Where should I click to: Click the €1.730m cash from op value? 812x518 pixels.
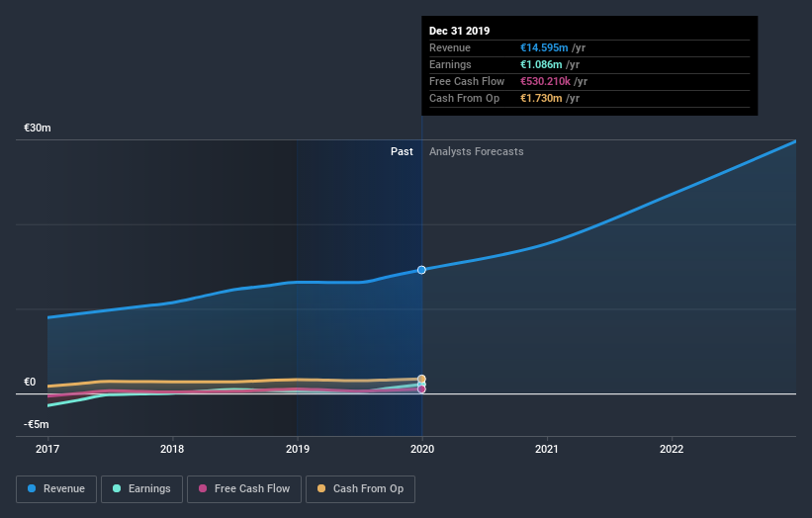pos(541,98)
